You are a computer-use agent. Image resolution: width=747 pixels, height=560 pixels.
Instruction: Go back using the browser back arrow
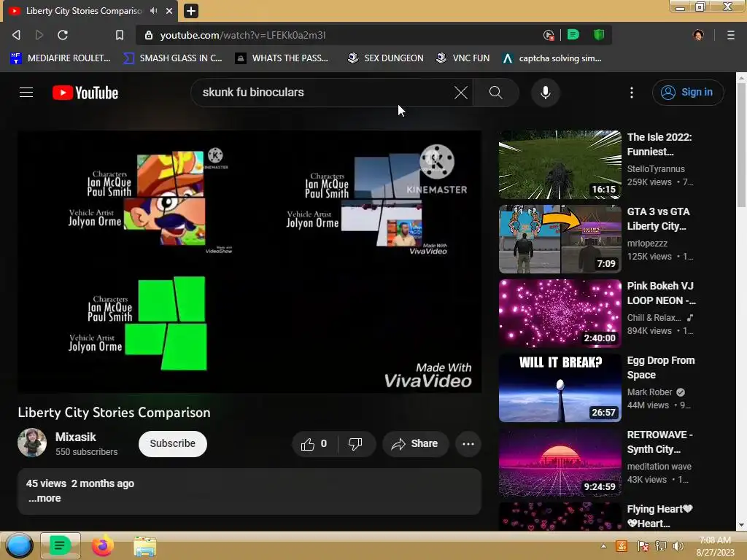(16, 35)
